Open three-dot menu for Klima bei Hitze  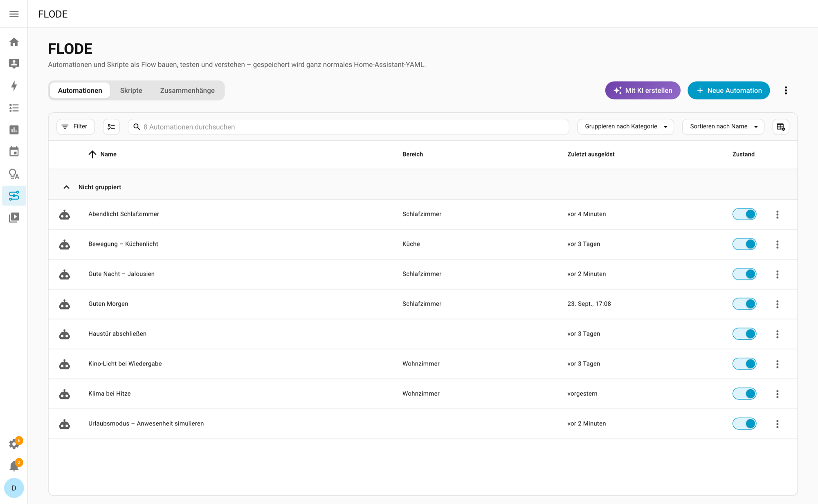pos(778,394)
